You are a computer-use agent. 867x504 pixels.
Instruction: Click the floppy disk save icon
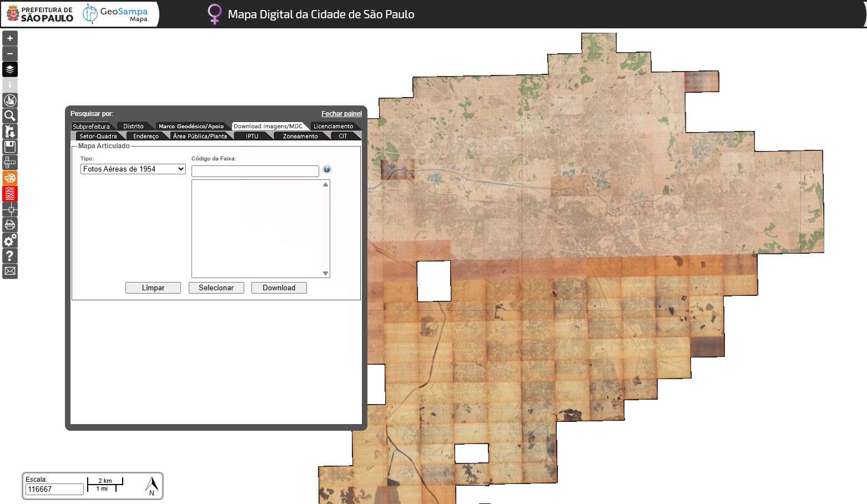10,147
